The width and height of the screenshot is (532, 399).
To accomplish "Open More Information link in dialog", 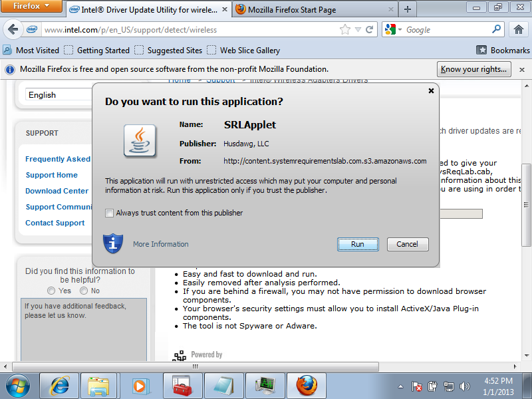I will 160,244.
